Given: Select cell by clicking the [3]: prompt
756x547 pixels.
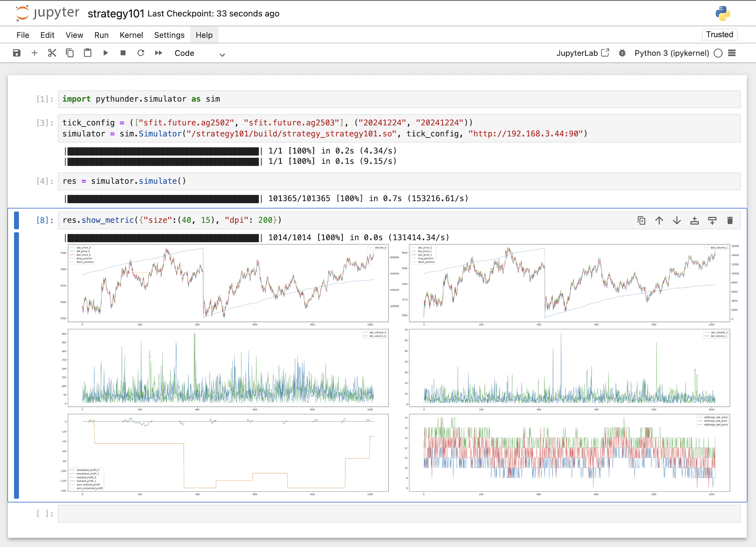Looking at the screenshot, I should point(45,123).
